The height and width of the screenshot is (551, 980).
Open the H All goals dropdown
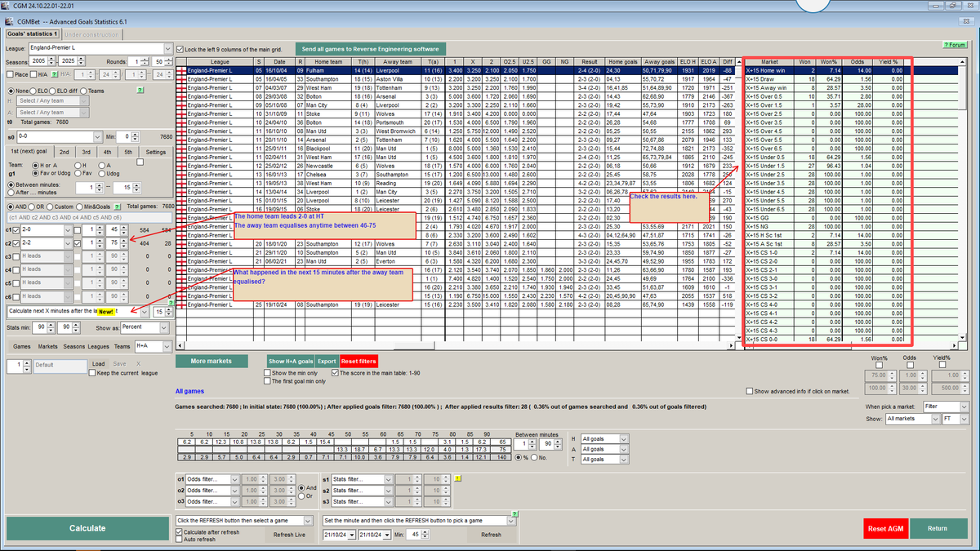pos(624,438)
